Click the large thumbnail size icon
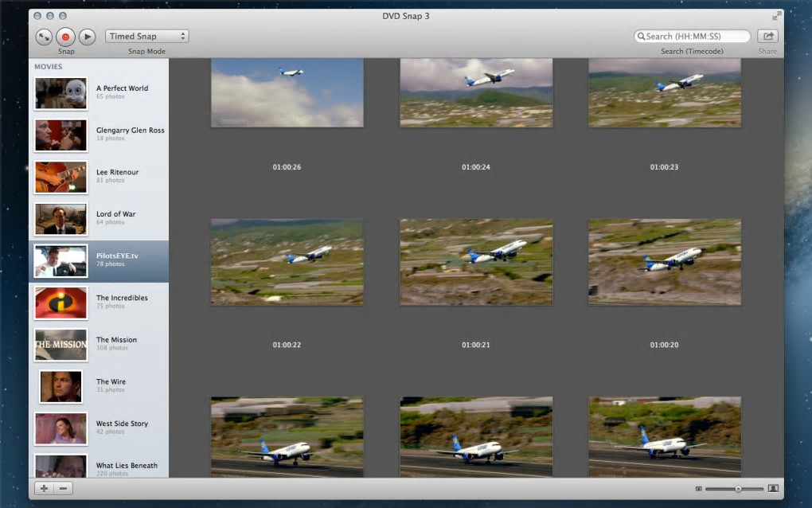The height and width of the screenshot is (508, 812). [x=773, y=488]
